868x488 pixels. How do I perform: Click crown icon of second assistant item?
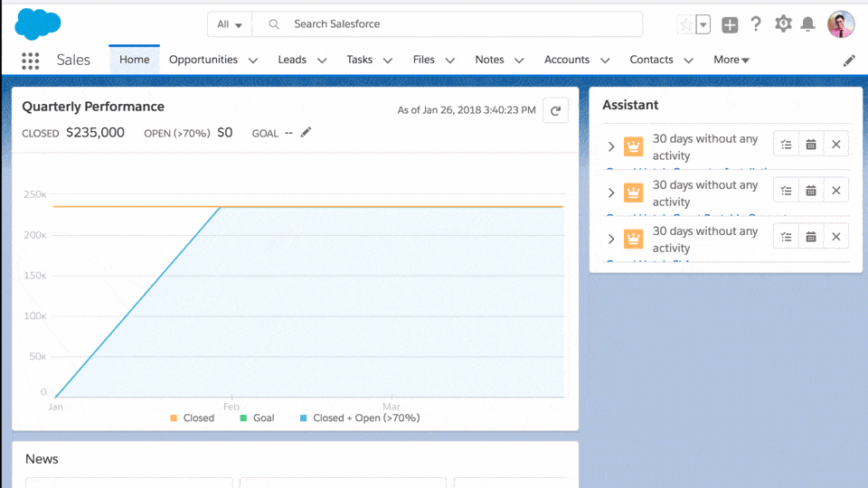(x=633, y=192)
